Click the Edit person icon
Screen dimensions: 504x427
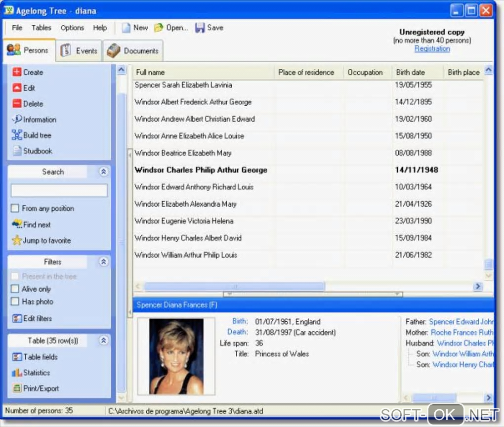(17, 87)
